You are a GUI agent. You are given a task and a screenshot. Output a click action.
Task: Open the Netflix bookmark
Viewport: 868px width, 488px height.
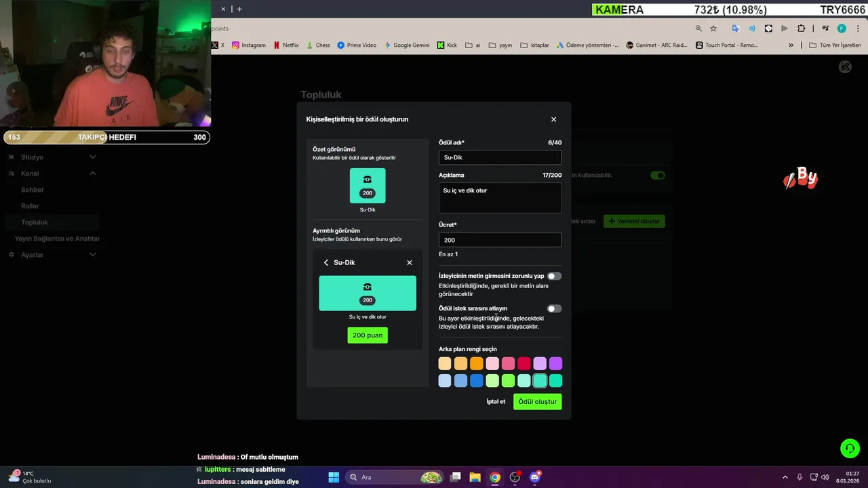[286, 45]
